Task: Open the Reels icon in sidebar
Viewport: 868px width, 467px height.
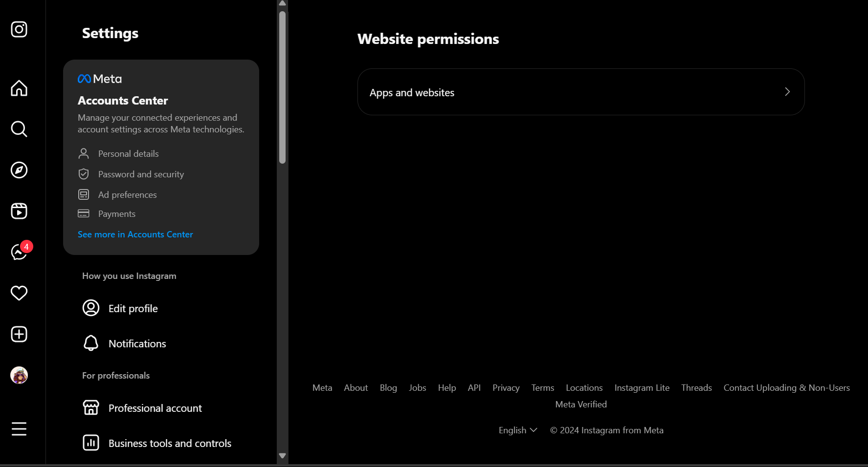Action: pyautogui.click(x=19, y=211)
